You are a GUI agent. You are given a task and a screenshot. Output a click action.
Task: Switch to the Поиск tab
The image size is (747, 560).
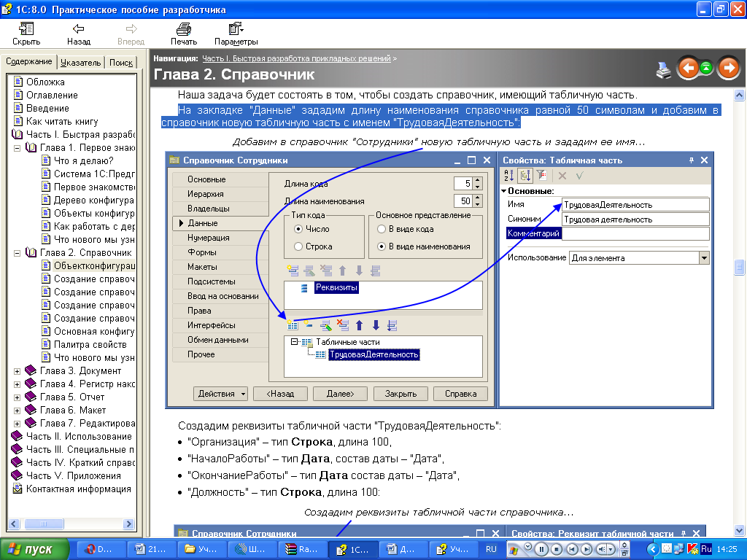[121, 63]
